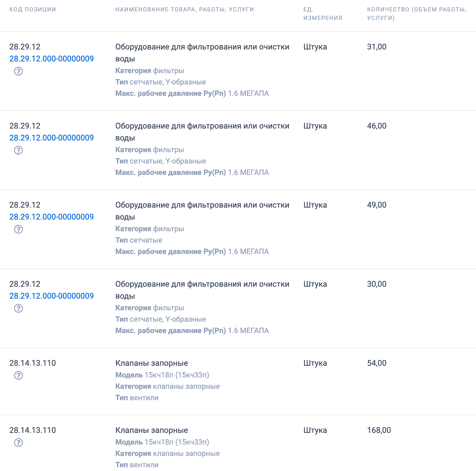Click the "Ед. измерения" column header
This screenshot has height=471, width=476.
322,14
